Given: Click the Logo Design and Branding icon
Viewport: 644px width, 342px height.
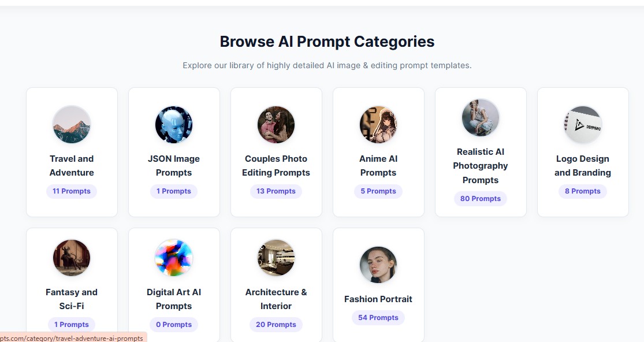Looking at the screenshot, I should click(583, 124).
